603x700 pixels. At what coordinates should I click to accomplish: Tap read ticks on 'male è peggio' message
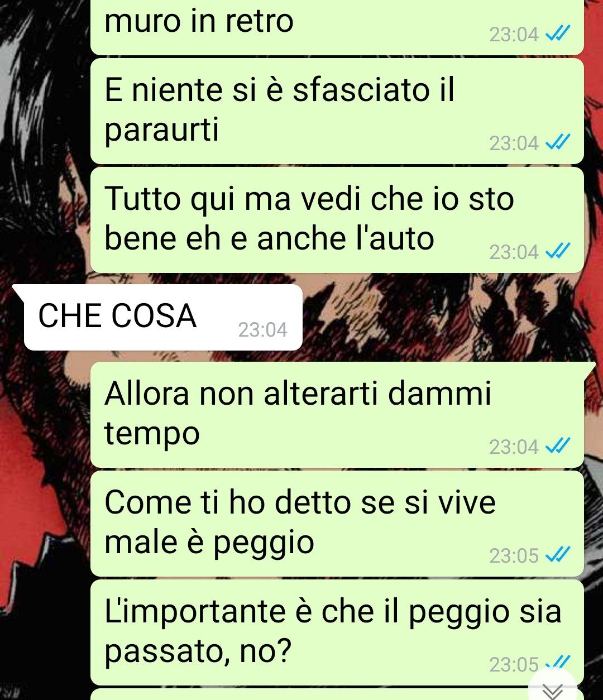click(x=557, y=555)
